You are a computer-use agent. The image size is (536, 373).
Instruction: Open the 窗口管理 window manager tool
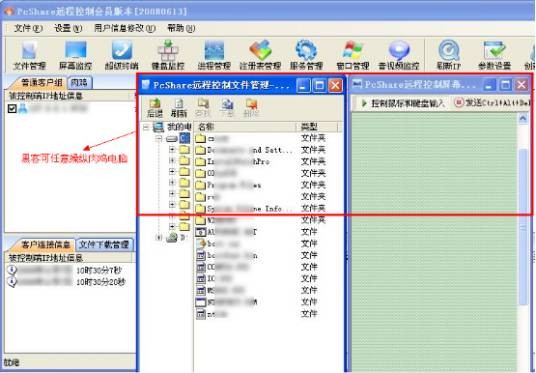(353, 55)
